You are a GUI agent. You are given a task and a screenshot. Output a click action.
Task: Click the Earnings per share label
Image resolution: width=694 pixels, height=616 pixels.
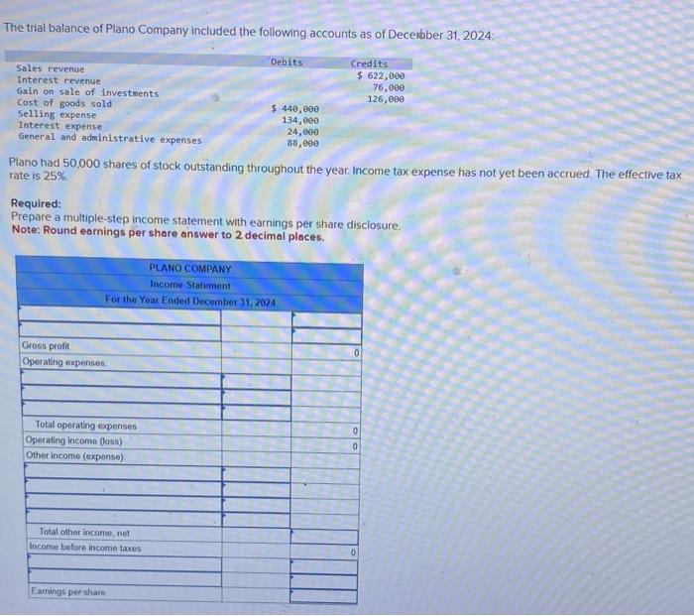(x=68, y=591)
